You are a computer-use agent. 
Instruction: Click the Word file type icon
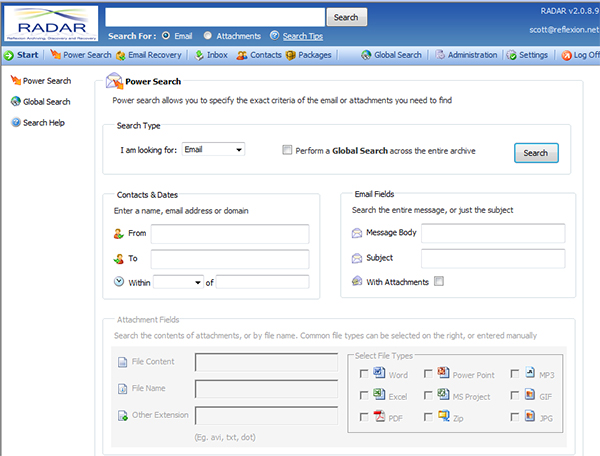click(379, 372)
